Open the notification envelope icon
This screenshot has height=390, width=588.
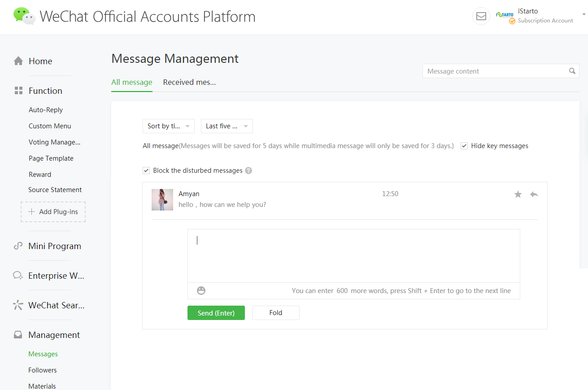(481, 16)
